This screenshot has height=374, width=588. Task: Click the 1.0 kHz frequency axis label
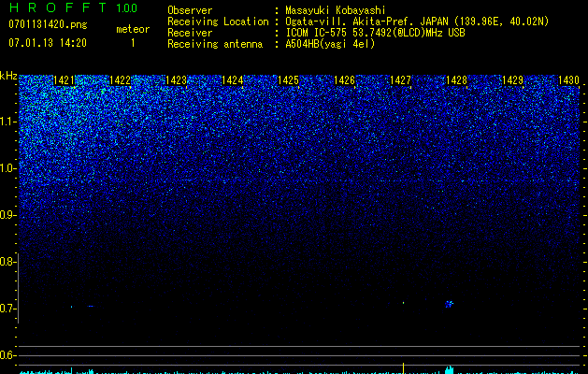point(8,168)
